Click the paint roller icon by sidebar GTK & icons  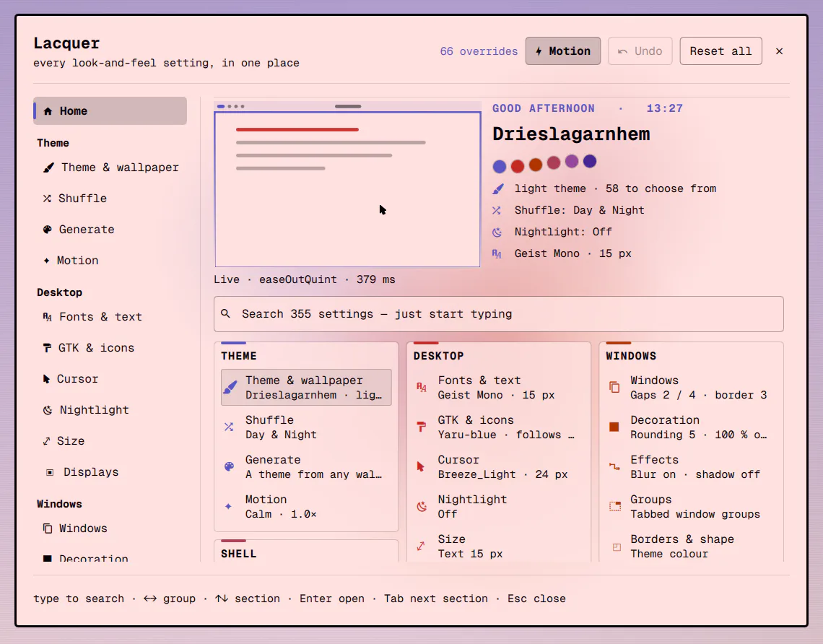coord(47,348)
